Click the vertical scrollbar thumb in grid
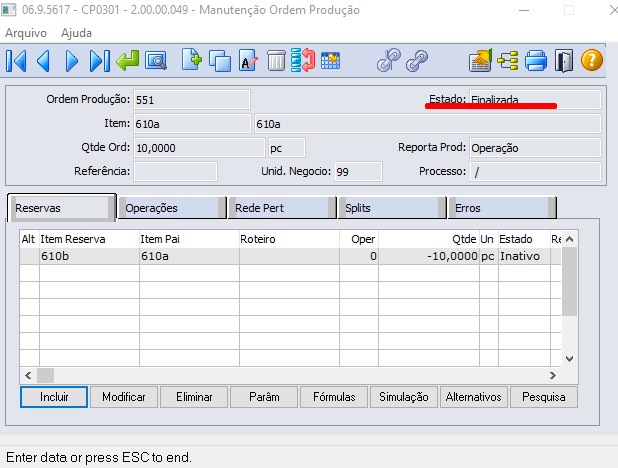This screenshot has height=468, width=618. [x=569, y=282]
